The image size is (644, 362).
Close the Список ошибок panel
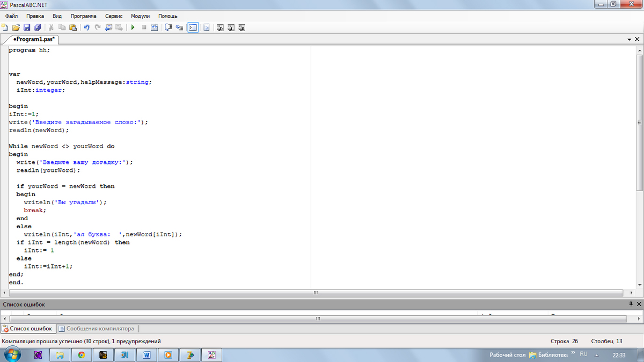pyautogui.click(x=639, y=304)
